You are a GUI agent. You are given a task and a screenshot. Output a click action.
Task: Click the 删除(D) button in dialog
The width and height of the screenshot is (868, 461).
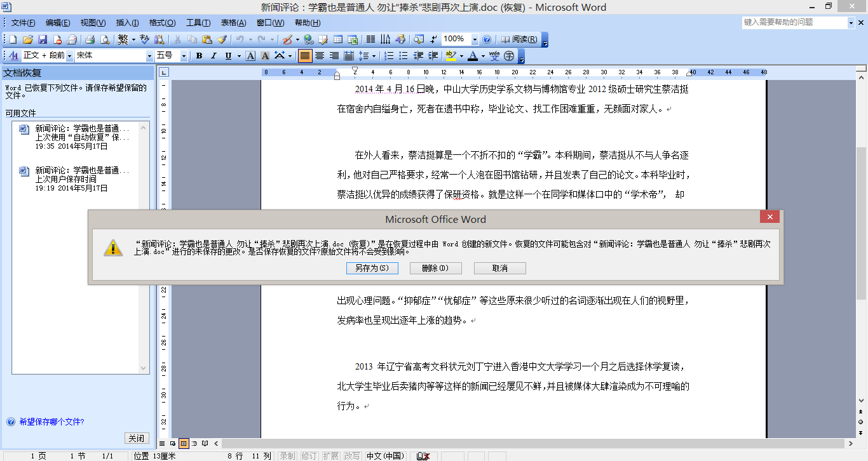pos(435,268)
